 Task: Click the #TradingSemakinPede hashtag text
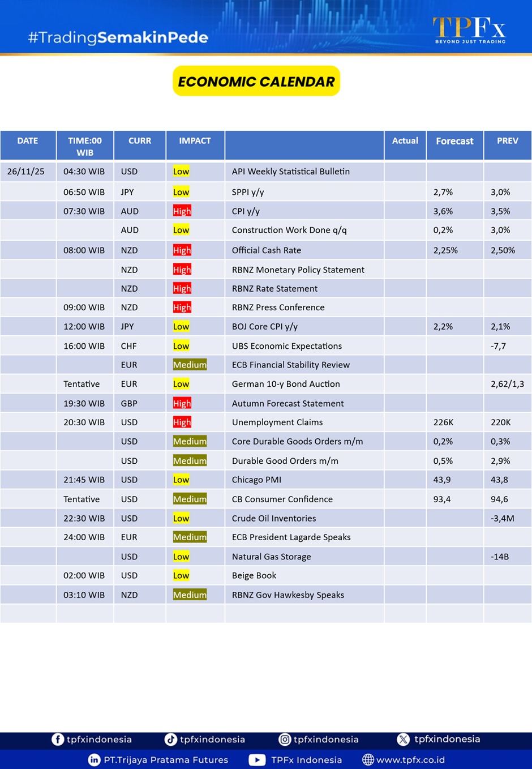pos(118,37)
